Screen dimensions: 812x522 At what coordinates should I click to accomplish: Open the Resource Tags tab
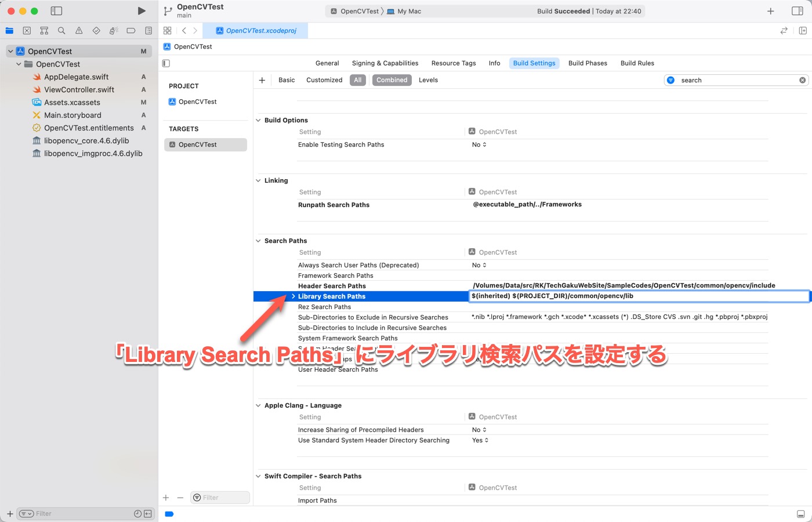coord(454,63)
